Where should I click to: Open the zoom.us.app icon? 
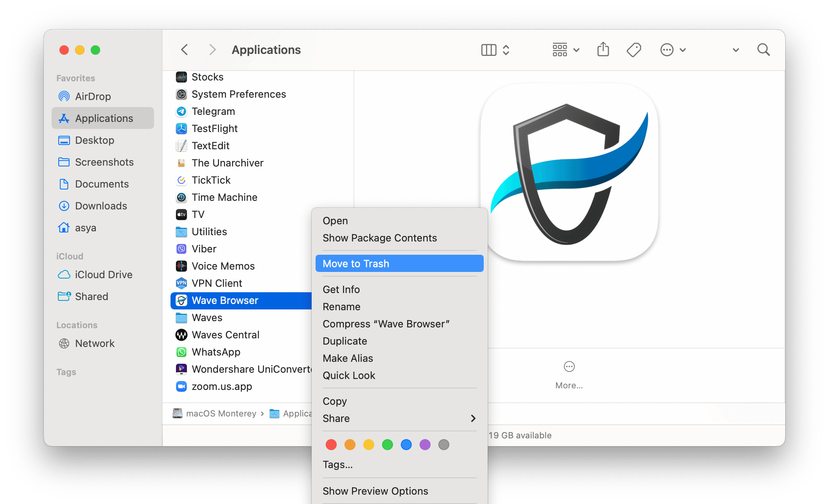coord(181,386)
